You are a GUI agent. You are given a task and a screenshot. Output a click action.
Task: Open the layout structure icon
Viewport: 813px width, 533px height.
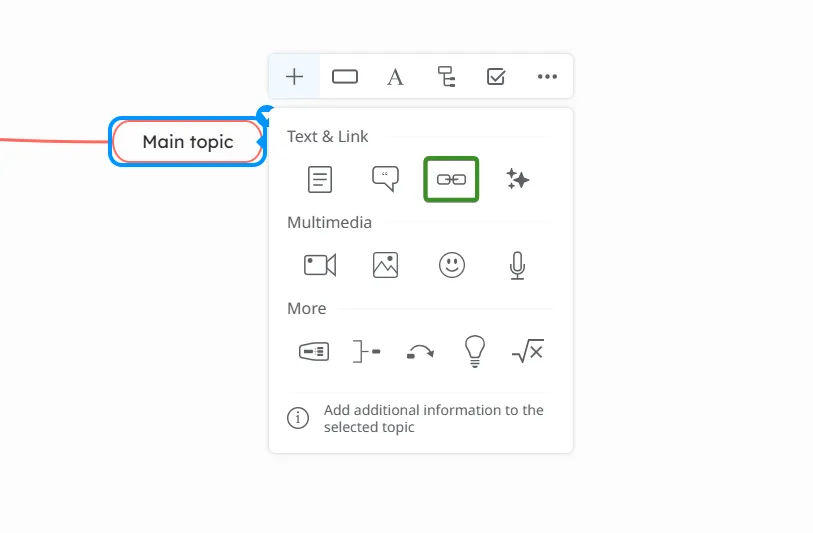coord(446,77)
